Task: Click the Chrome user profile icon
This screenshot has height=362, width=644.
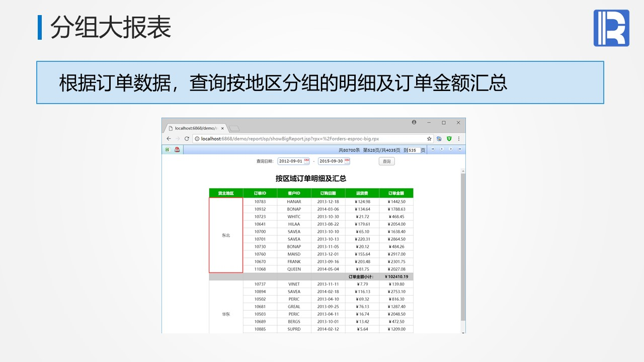Action: [414, 122]
